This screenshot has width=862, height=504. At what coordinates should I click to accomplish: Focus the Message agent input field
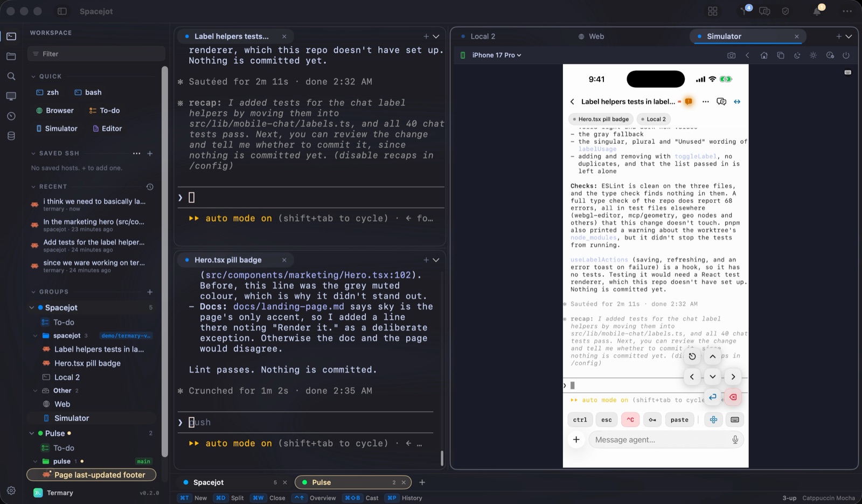click(x=666, y=440)
